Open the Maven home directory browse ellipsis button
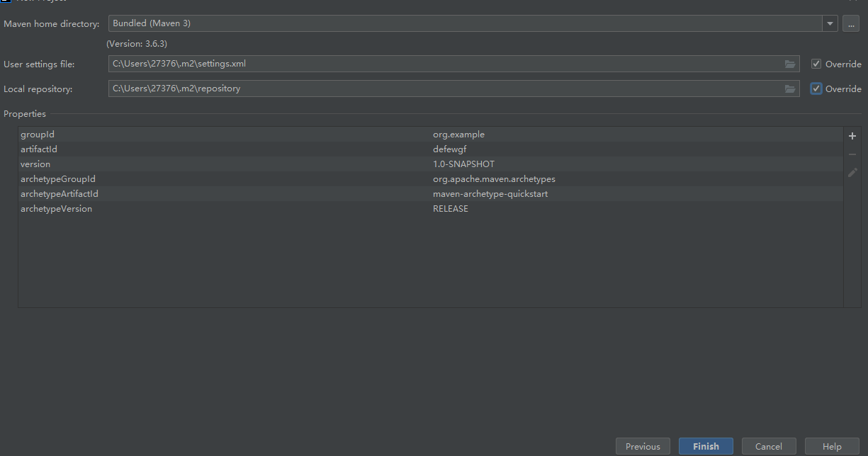The height and width of the screenshot is (456, 868). (x=851, y=23)
